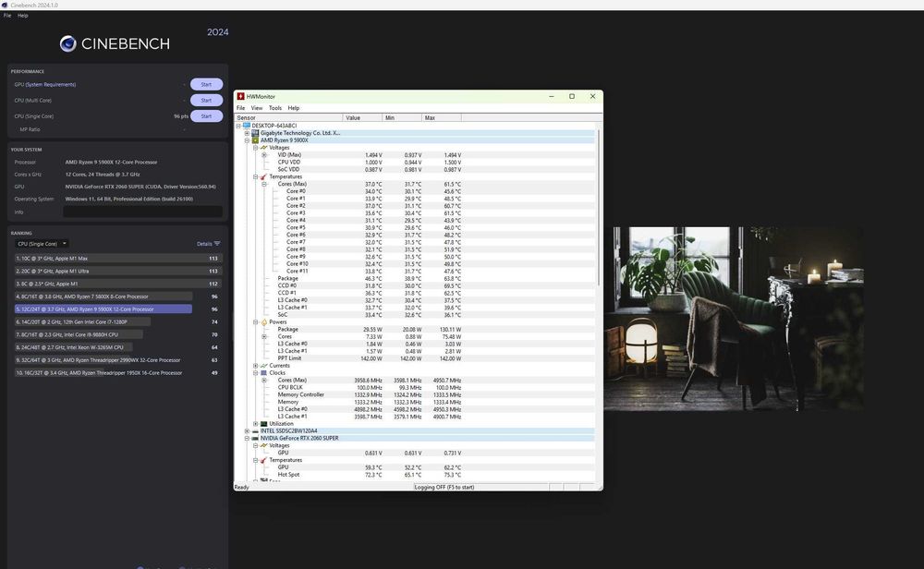
Task: Click the Powers flame icon
Action: point(263,322)
